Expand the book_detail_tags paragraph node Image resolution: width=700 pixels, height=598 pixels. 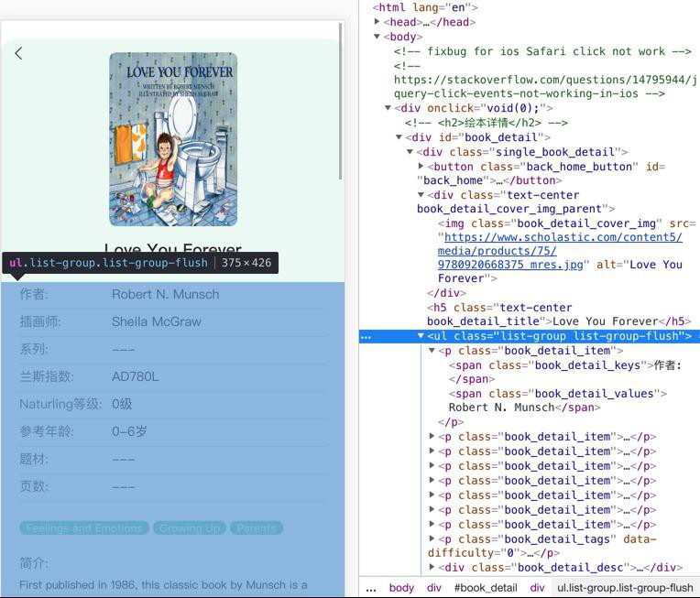click(432, 538)
